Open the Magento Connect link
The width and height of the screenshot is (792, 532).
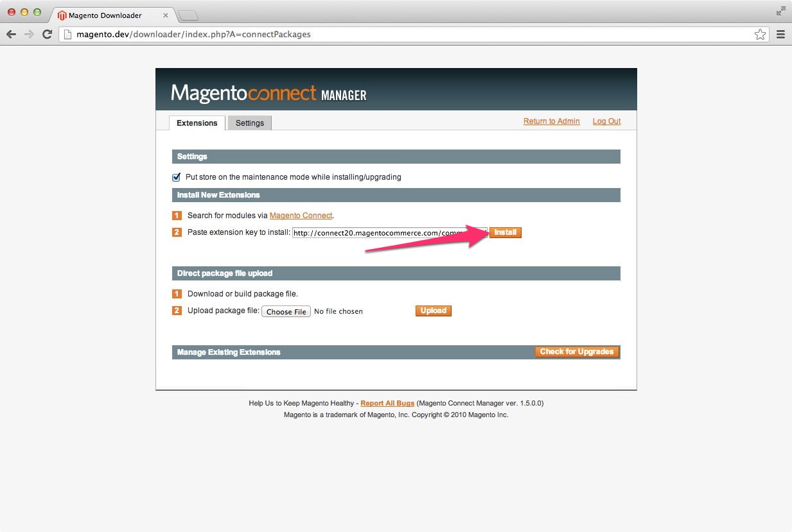pyautogui.click(x=301, y=216)
